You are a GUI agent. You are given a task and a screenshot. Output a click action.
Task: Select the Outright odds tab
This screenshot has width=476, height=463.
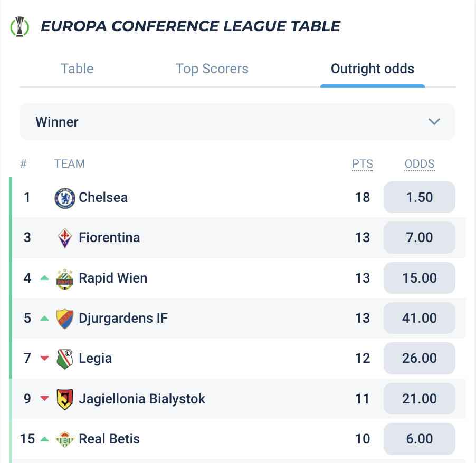click(372, 69)
